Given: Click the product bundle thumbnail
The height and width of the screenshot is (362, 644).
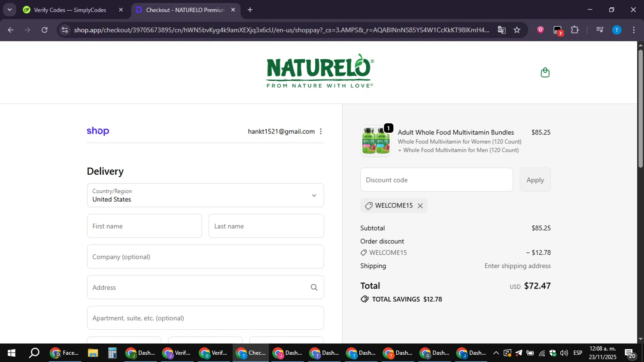Looking at the screenshot, I should tap(376, 141).
